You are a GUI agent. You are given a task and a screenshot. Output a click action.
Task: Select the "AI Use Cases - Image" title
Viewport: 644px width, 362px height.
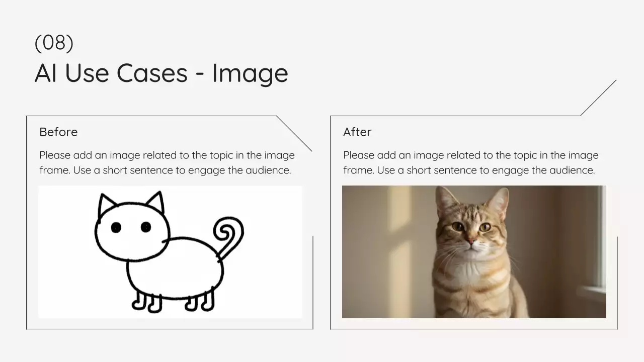click(x=161, y=73)
